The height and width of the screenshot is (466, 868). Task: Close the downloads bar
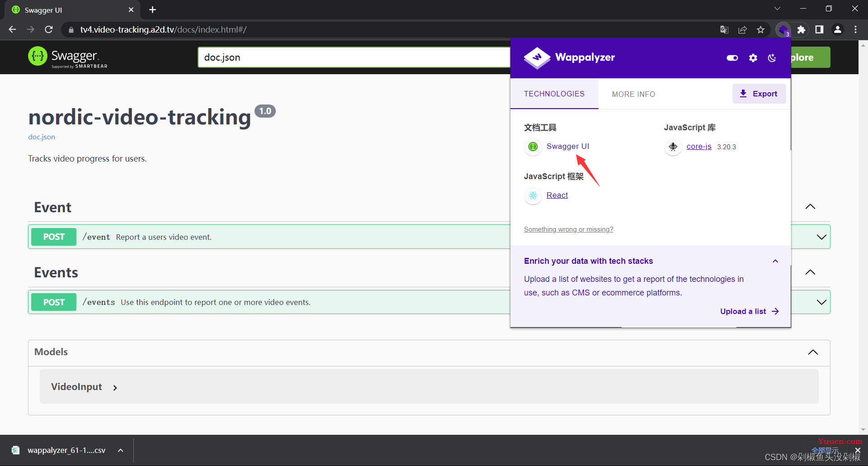click(858, 450)
